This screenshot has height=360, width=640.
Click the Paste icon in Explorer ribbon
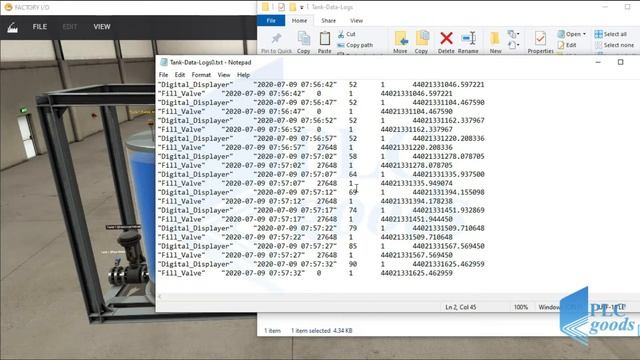(324, 39)
